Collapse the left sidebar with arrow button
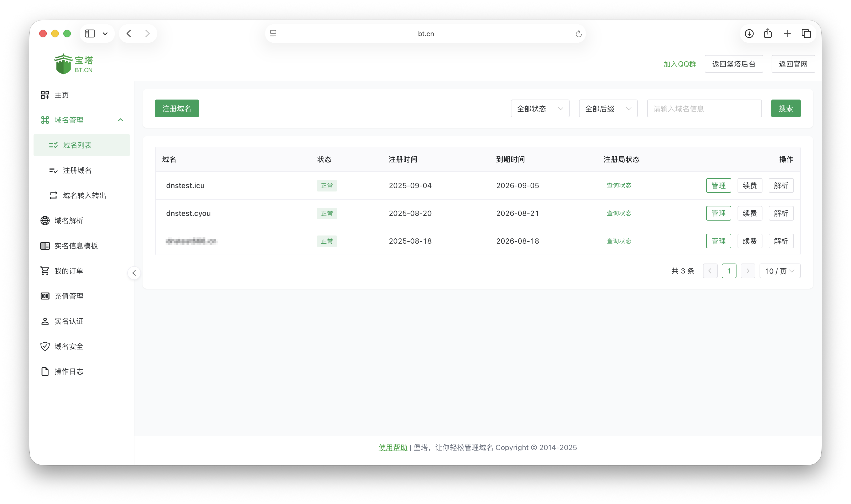851x504 pixels. point(134,273)
